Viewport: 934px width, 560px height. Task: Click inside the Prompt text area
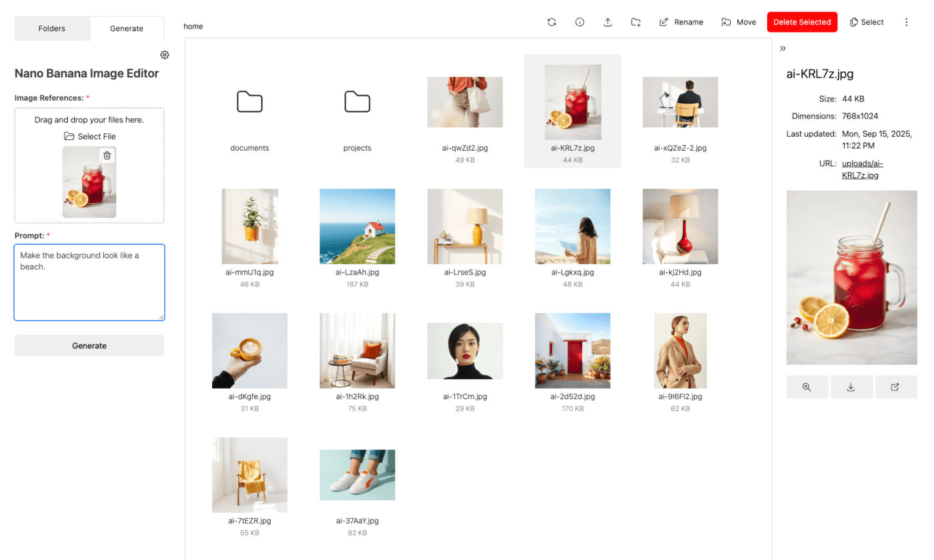pos(89,280)
